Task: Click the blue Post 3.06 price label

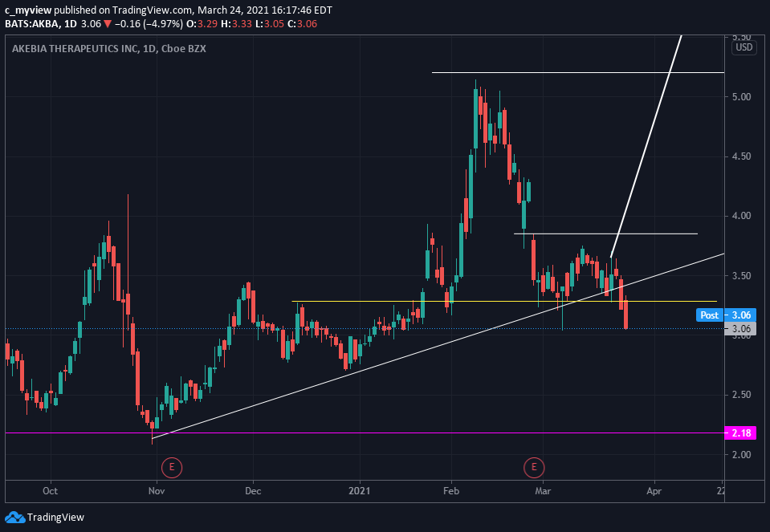Action: tap(726, 315)
